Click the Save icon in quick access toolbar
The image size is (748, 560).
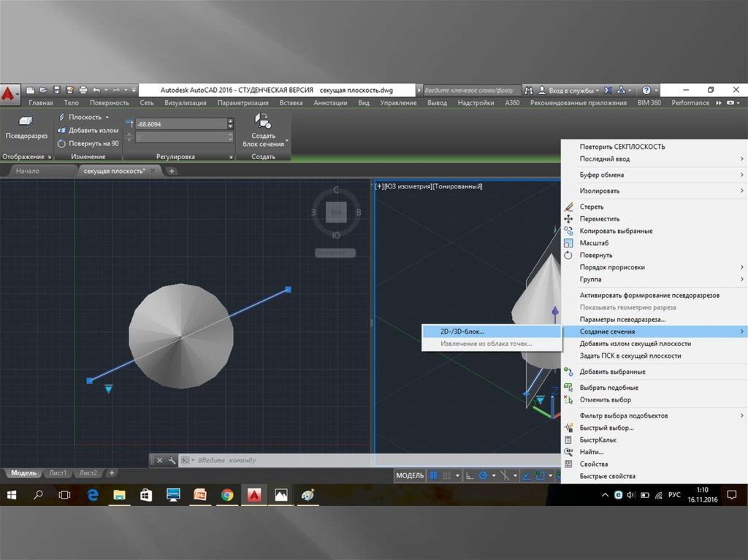pyautogui.click(x=56, y=90)
